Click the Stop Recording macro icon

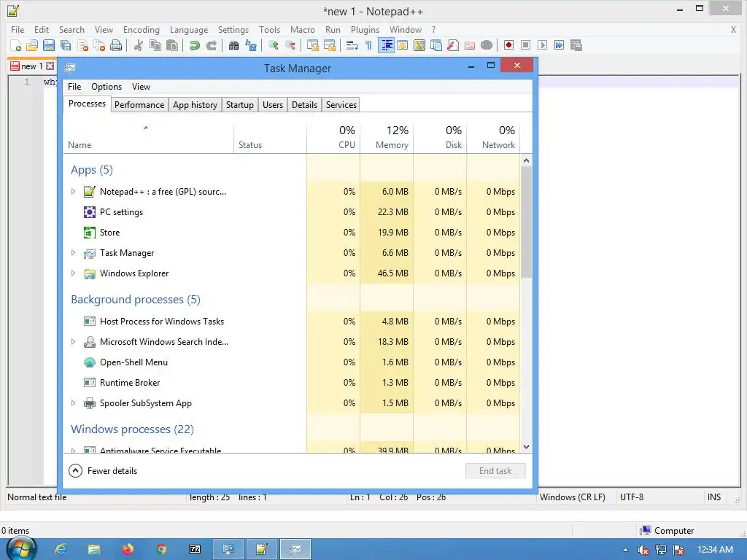[525, 45]
